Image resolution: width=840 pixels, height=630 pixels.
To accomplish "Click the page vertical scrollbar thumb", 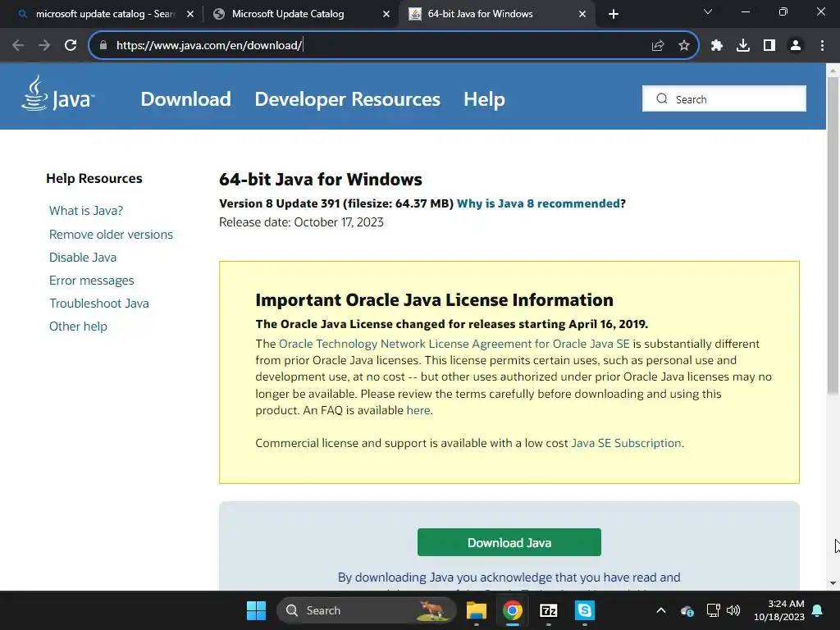I will coord(833,235).
